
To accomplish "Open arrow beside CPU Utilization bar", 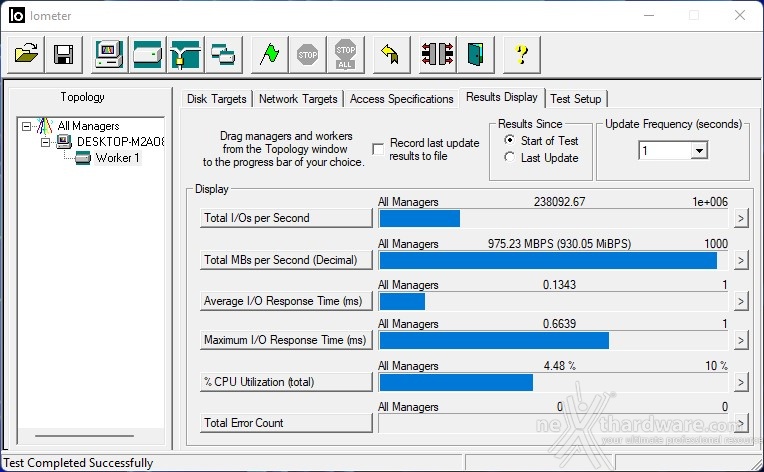I will [x=741, y=382].
